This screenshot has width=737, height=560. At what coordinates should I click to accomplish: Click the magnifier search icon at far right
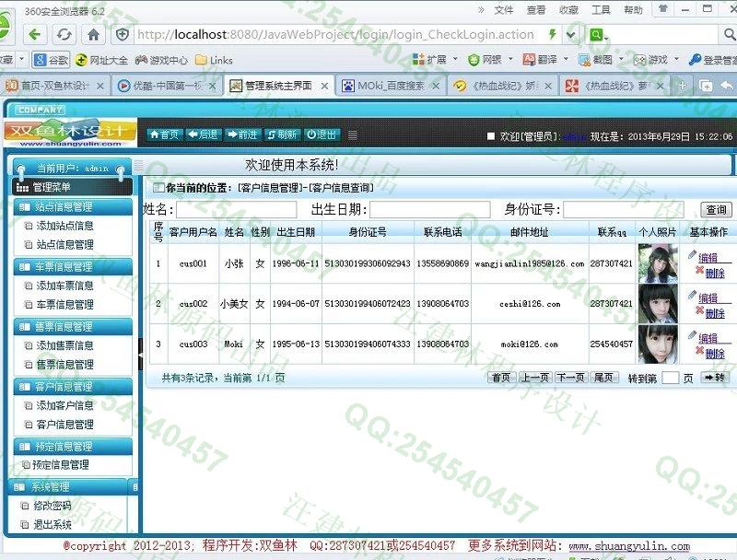click(729, 34)
